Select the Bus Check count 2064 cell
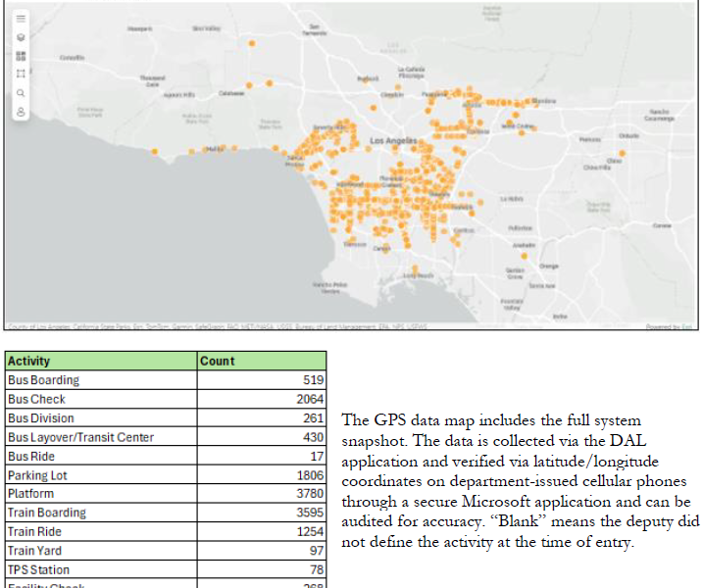 (262, 399)
